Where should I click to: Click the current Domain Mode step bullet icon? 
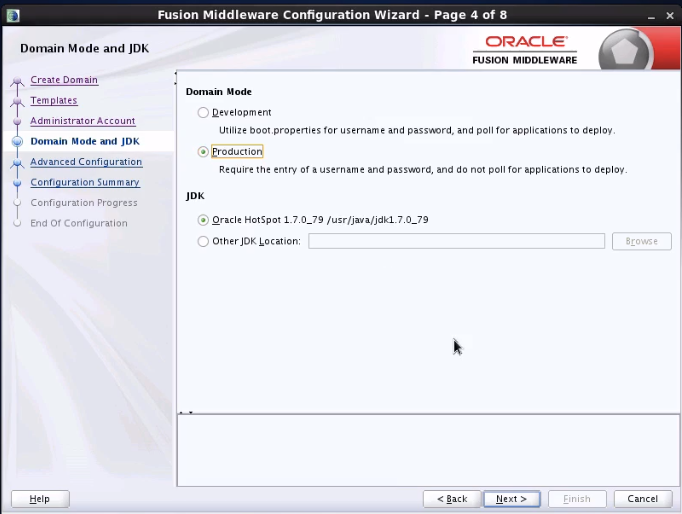(x=17, y=141)
